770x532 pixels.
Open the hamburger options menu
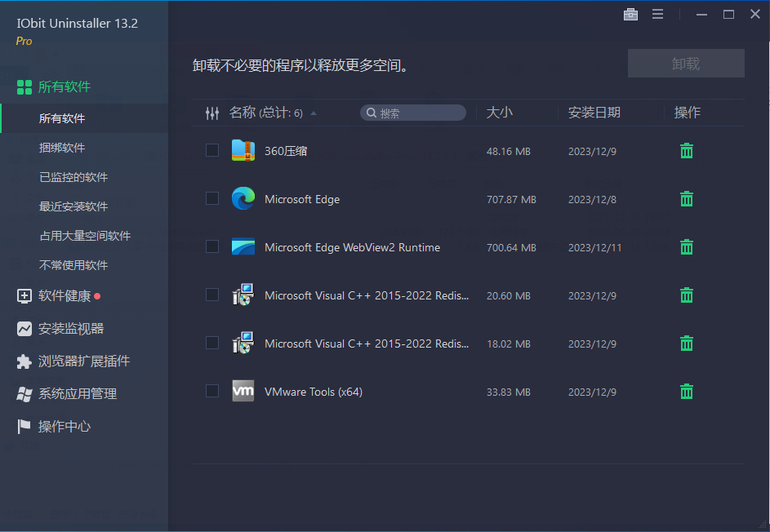(x=657, y=14)
